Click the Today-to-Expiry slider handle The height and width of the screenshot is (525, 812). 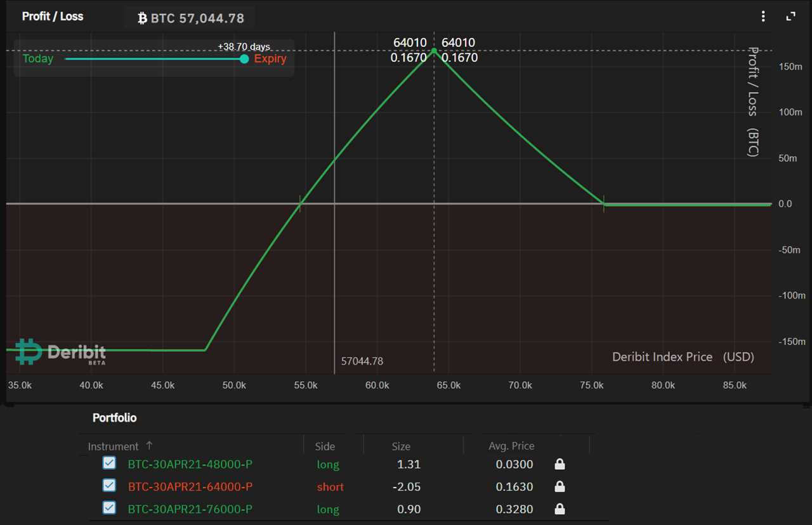tap(244, 59)
